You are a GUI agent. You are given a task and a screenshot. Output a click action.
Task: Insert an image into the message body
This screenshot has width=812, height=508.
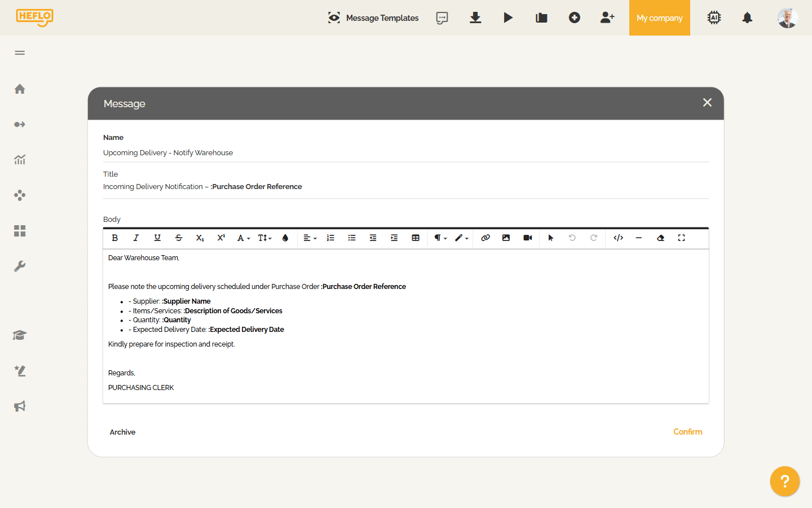[506, 238]
